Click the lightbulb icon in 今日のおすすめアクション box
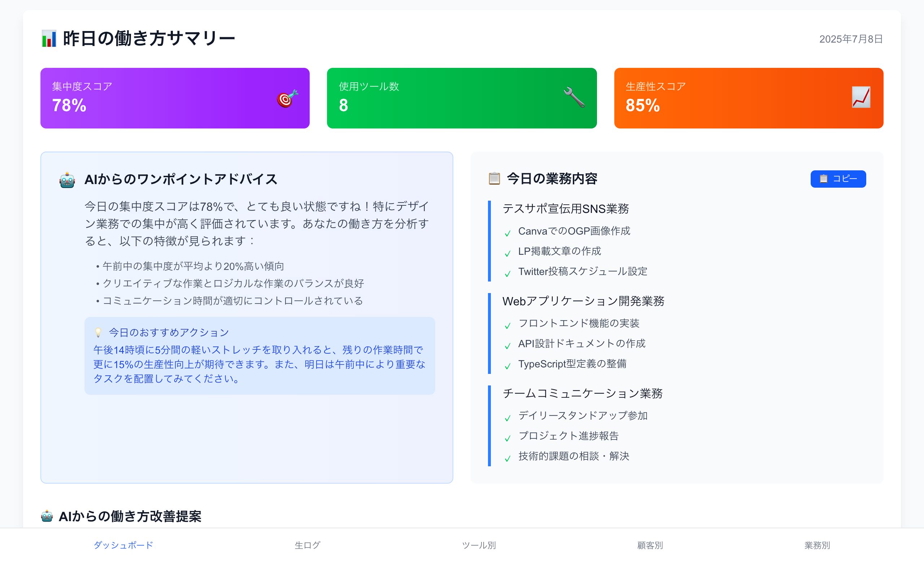Viewport: 924px width, 563px height. point(98,332)
